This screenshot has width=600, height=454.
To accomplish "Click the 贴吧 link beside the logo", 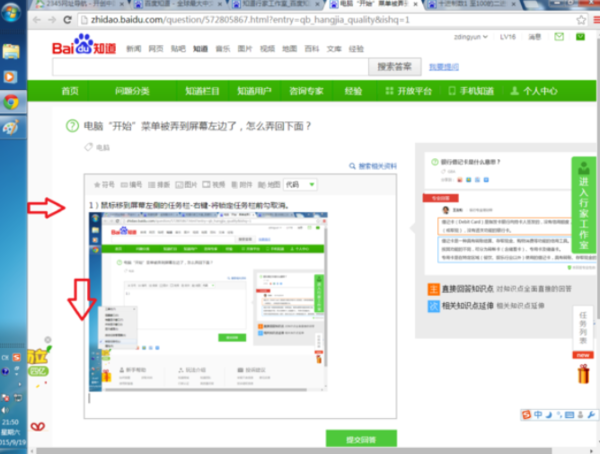I will [x=178, y=49].
